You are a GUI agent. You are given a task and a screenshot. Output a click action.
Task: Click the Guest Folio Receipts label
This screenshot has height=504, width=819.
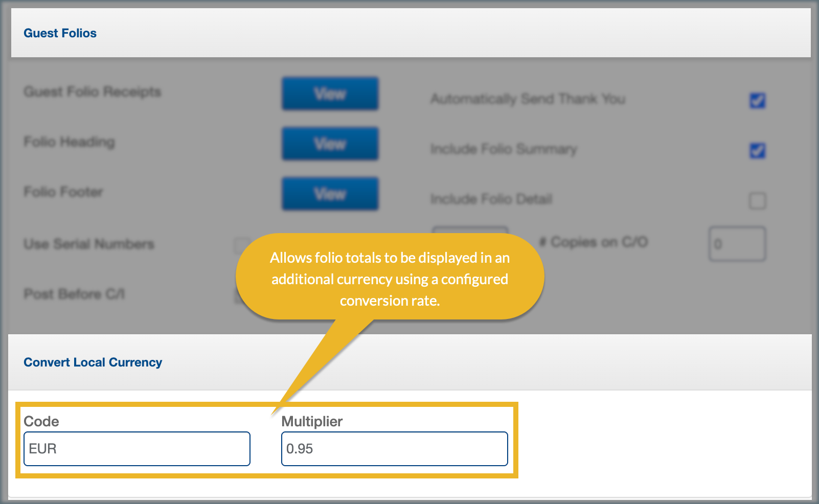92,91
